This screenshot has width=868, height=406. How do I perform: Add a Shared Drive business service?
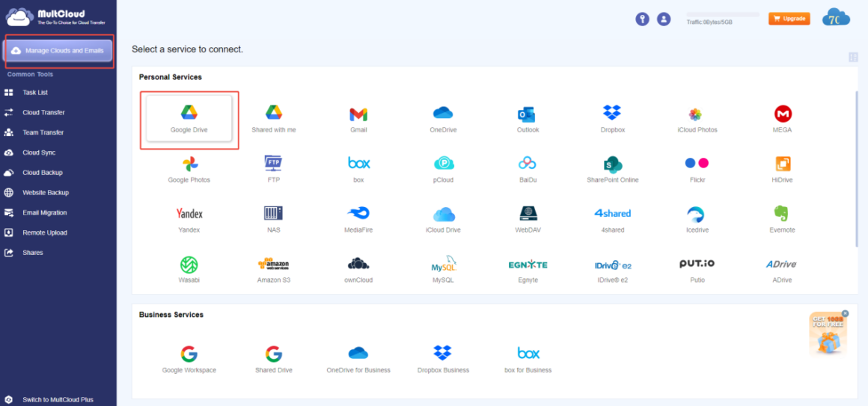pyautogui.click(x=273, y=360)
